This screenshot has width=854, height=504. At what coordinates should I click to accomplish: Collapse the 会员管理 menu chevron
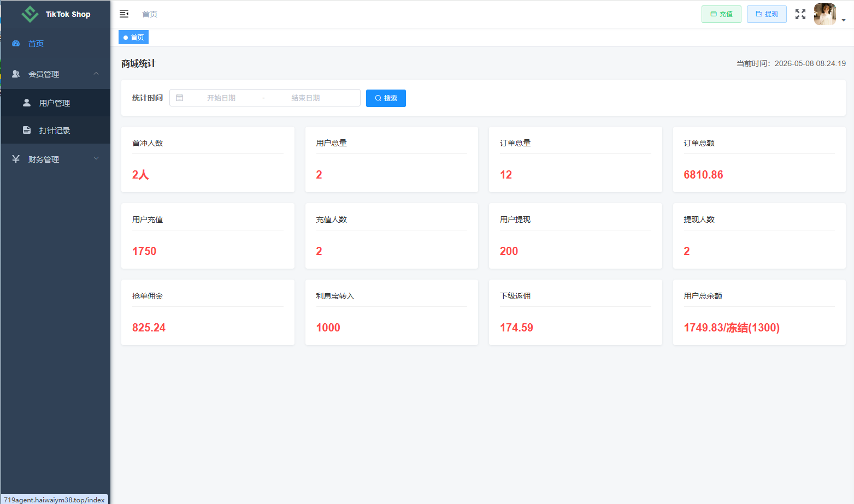[96, 74]
